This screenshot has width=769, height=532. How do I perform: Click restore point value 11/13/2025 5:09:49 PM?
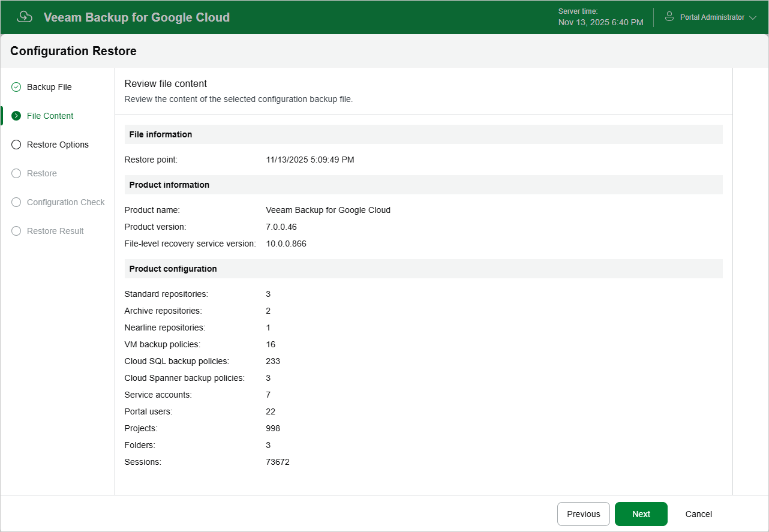(x=310, y=160)
